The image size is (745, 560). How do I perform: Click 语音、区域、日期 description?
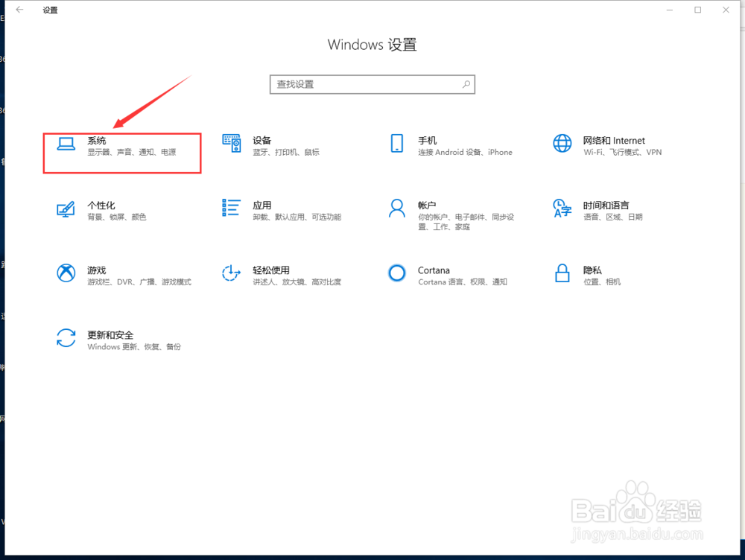point(613,217)
